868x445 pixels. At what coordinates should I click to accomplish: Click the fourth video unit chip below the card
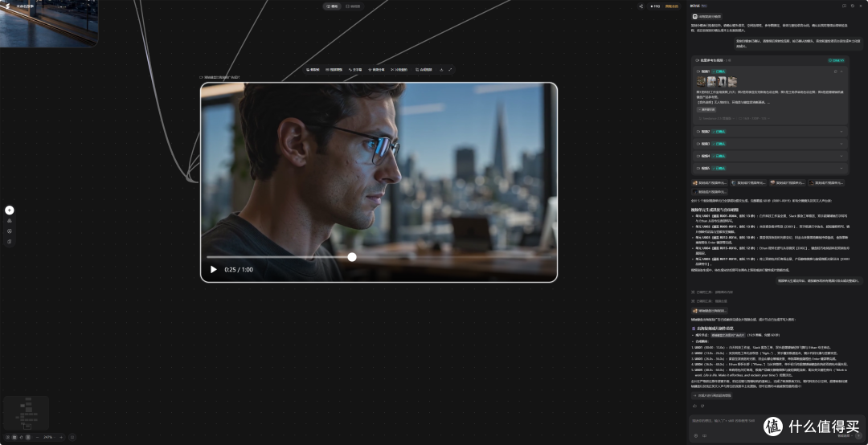[826, 182]
